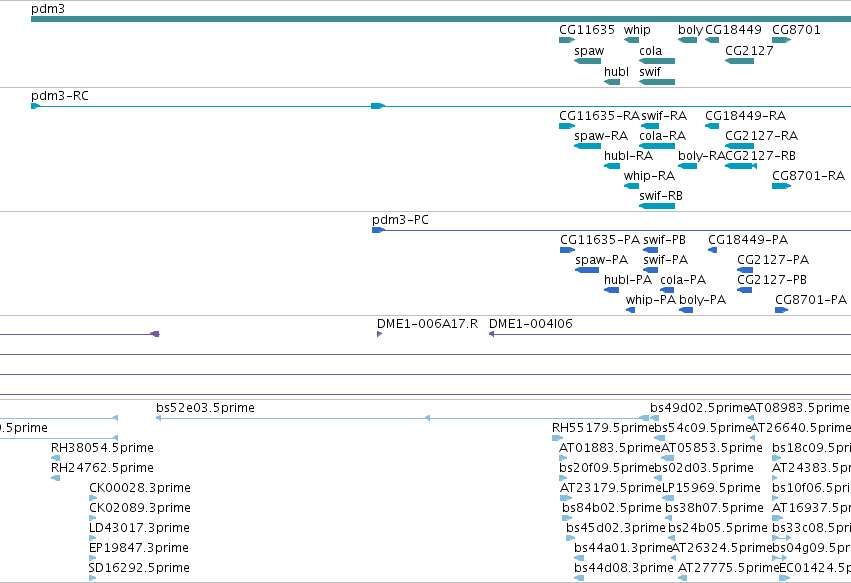Select the 'DME1-006A17.R' feature label

(x=428, y=324)
